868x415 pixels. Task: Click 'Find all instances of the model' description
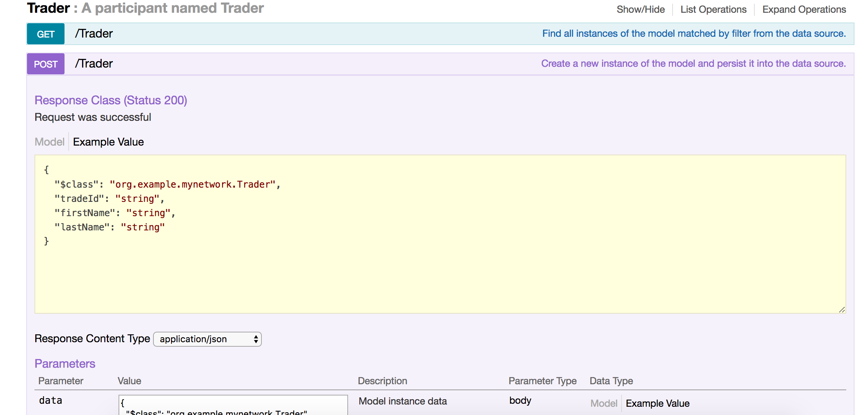click(694, 33)
